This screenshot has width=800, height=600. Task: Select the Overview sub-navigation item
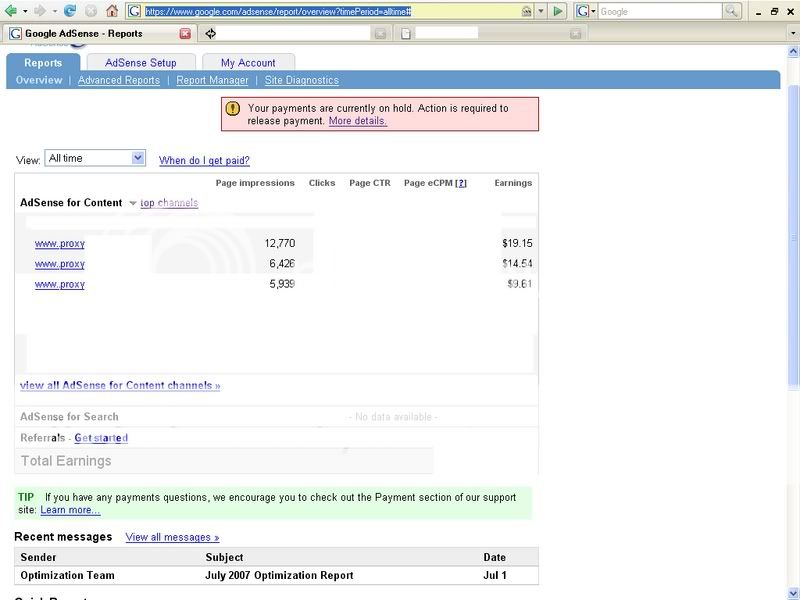click(x=39, y=80)
